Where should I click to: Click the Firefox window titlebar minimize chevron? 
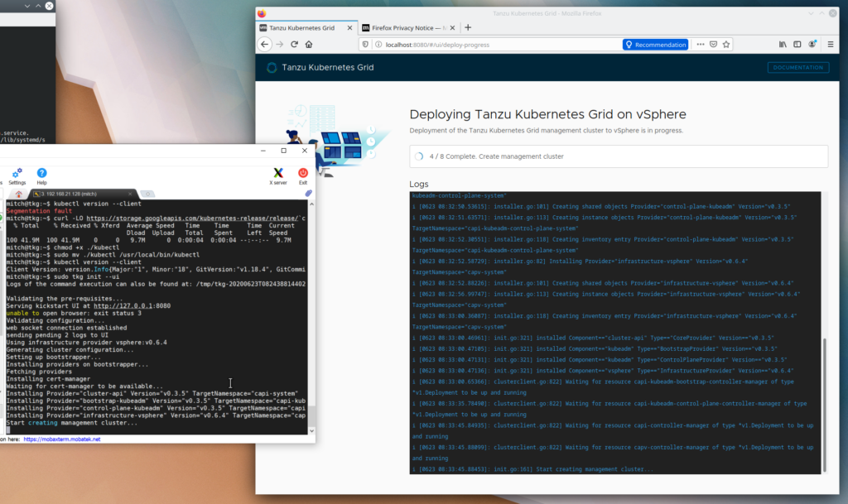click(811, 13)
